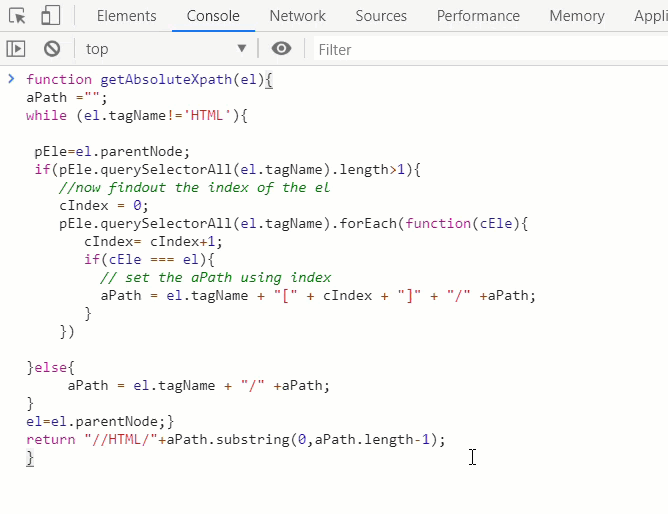Open the 'top' JavaScript context dropdown
This screenshot has height=514, width=668.
coord(166,49)
